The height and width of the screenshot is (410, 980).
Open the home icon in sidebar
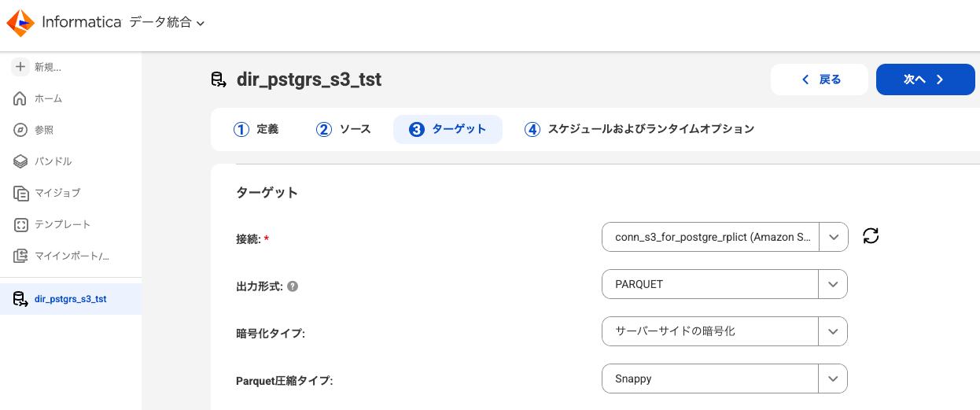pos(21,98)
